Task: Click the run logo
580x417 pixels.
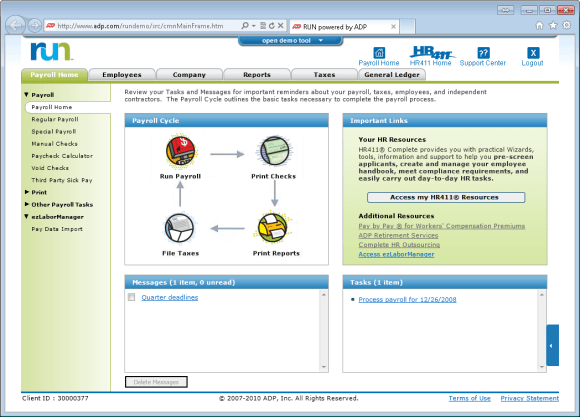Action: point(51,51)
